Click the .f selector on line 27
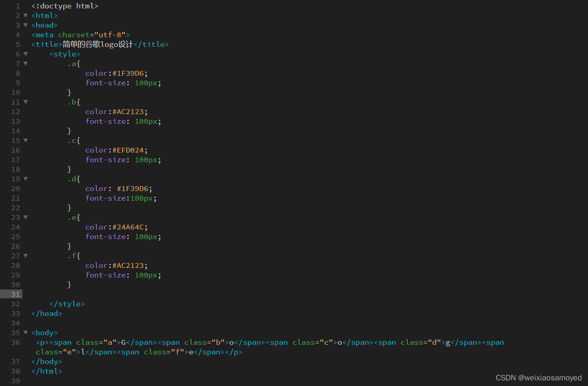Viewport: 588px width, 386px height. tap(72, 256)
